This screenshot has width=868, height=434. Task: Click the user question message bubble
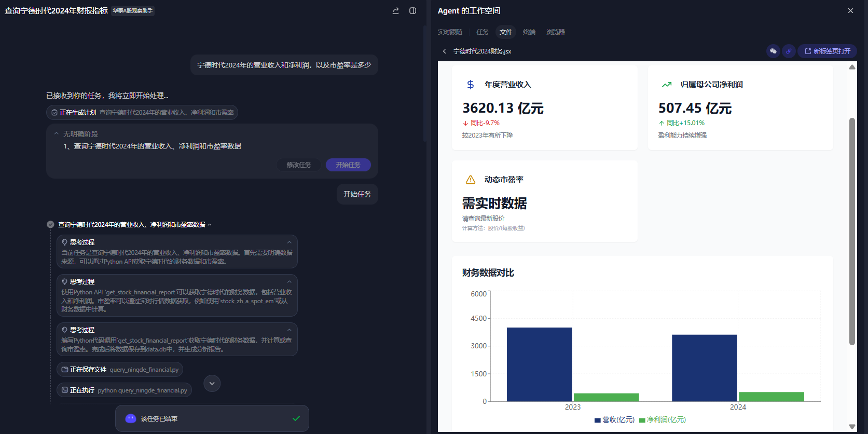[284, 65]
